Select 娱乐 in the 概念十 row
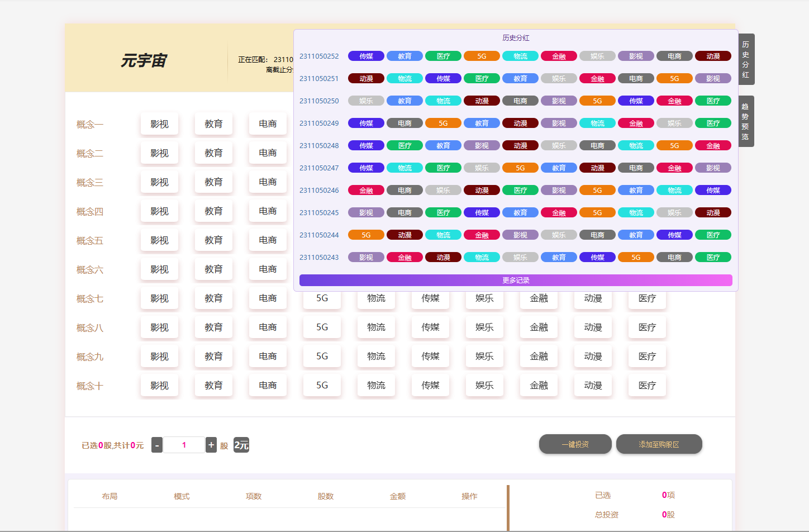 [x=484, y=385]
